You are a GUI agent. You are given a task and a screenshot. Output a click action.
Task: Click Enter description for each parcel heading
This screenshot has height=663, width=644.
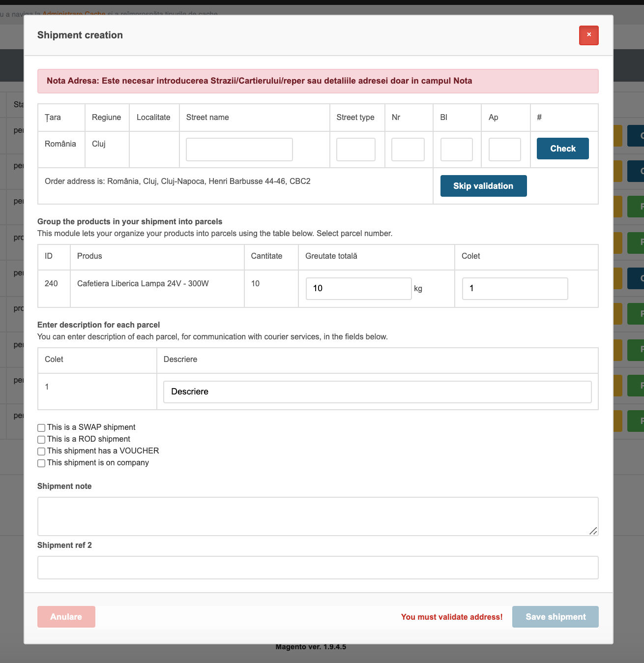click(x=99, y=325)
